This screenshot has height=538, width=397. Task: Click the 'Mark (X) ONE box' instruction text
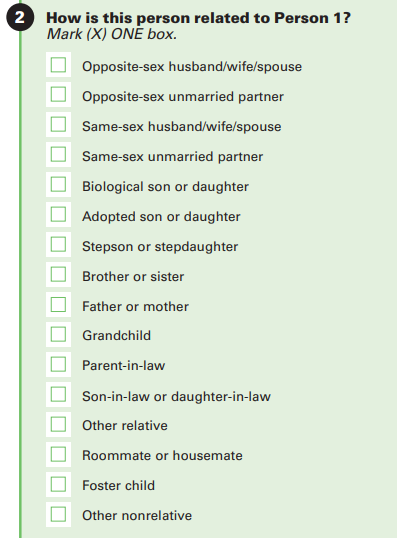click(112, 34)
